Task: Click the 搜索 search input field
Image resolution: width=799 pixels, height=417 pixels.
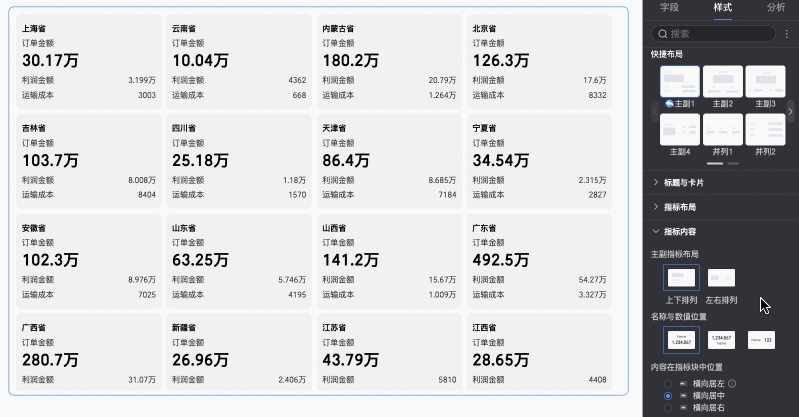Action: tap(713, 34)
